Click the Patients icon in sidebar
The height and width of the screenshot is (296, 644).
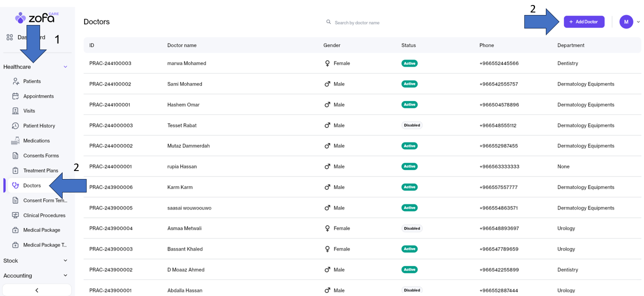[16, 81]
